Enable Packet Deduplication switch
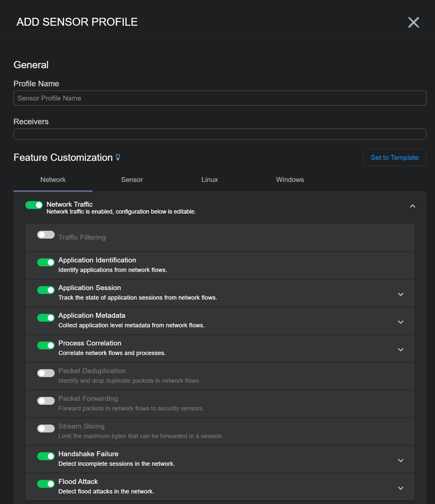 point(46,373)
